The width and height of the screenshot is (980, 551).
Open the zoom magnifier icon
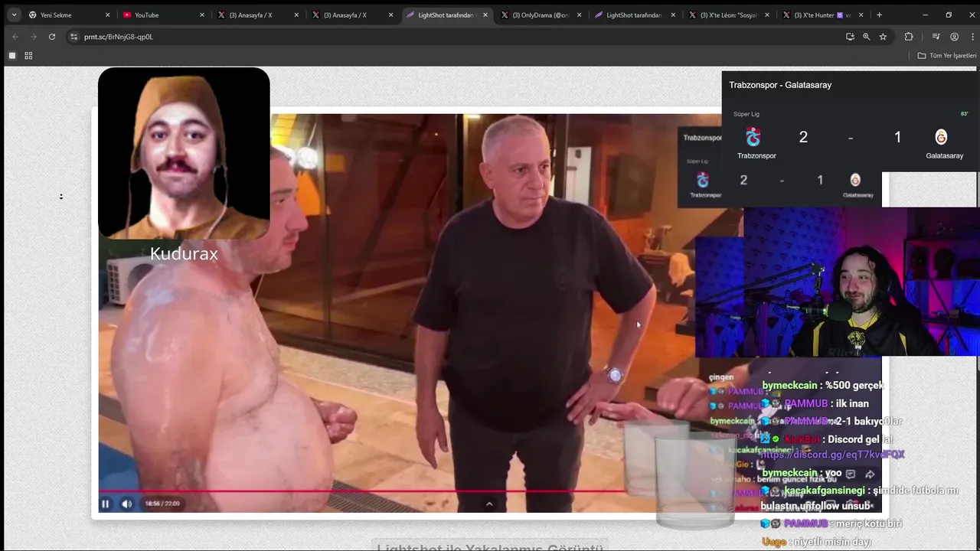pyautogui.click(x=867, y=37)
